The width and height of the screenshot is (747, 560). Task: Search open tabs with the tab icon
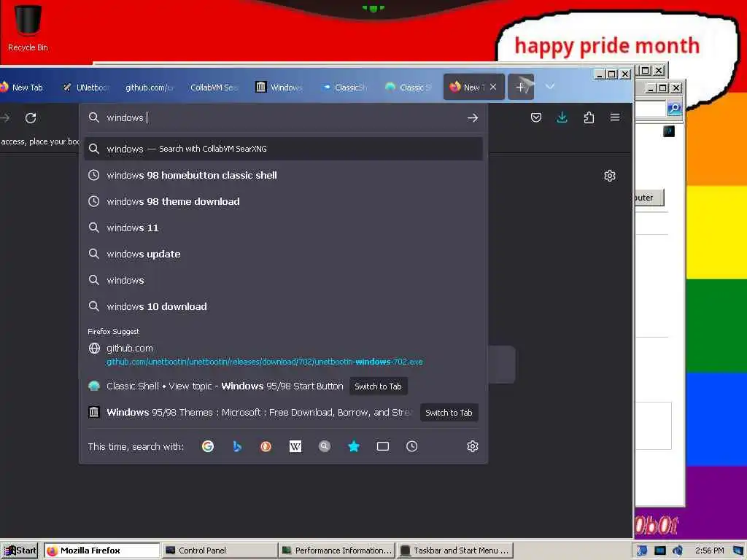pyautogui.click(x=382, y=446)
